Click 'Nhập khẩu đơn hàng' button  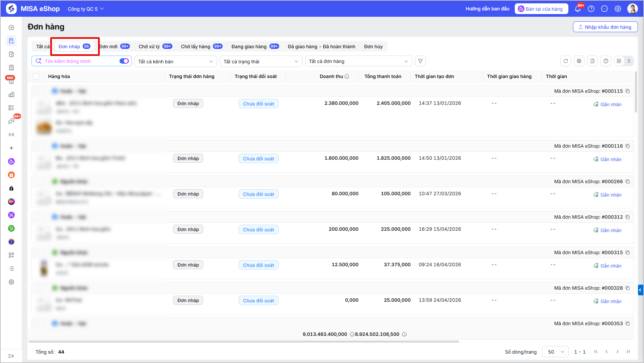coord(605,27)
